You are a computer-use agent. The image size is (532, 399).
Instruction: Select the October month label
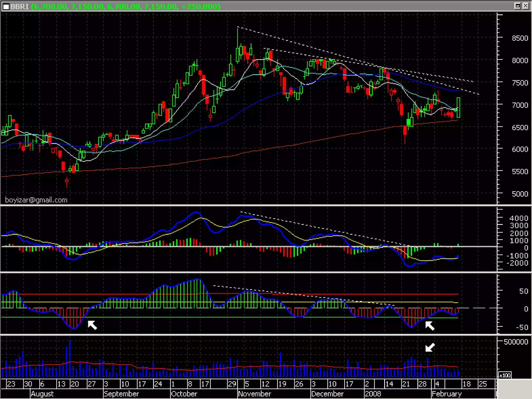184,394
